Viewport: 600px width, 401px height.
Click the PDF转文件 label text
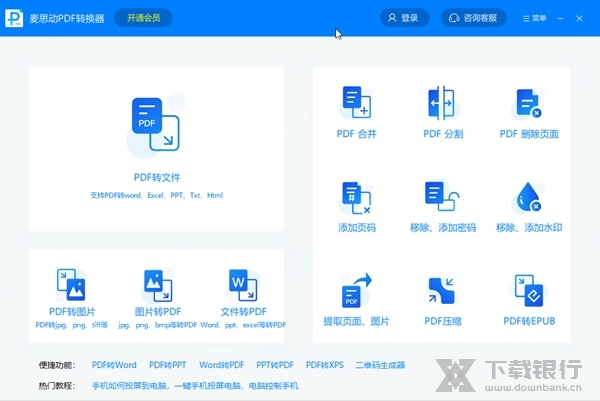pos(157,178)
